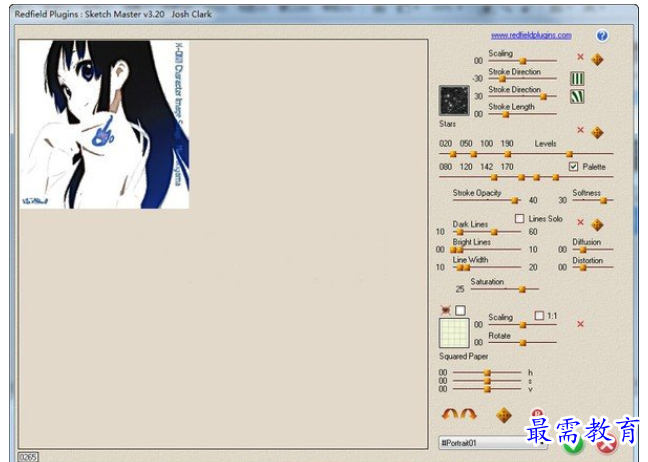This screenshot has height=462, width=648.
Task: Click the value 'v' slider handle
Action: [x=487, y=389]
